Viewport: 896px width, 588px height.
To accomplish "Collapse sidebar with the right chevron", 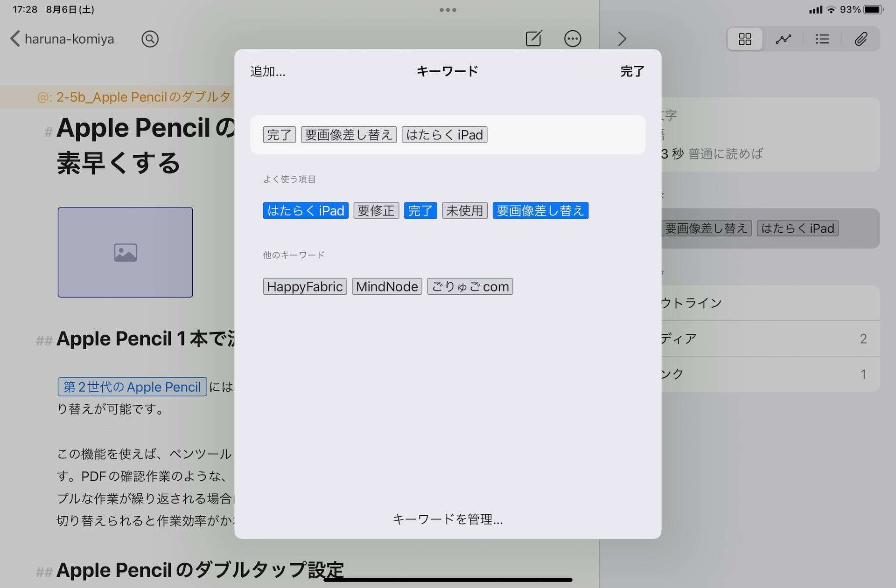I will click(x=622, y=38).
